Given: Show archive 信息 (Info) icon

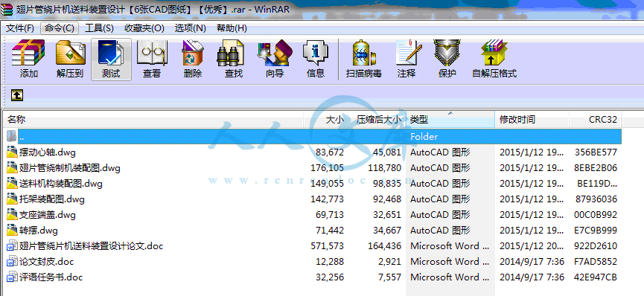Looking at the screenshot, I should 316,59.
